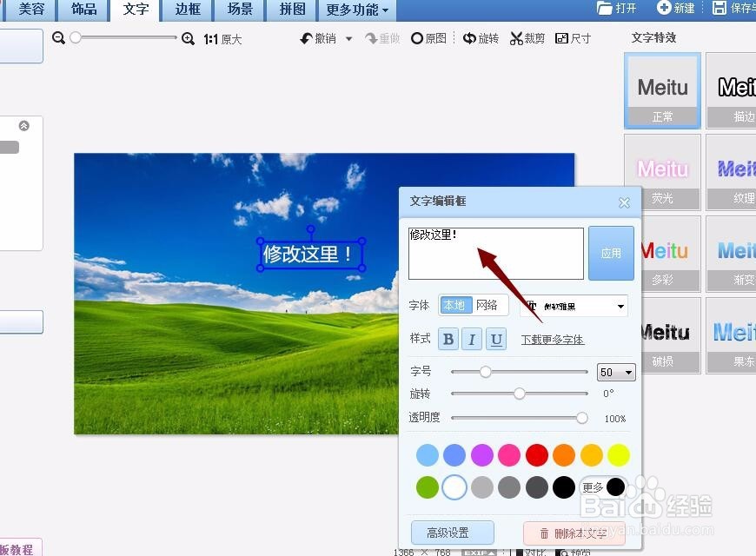Select the 旋转 rotate tool

pos(481,38)
